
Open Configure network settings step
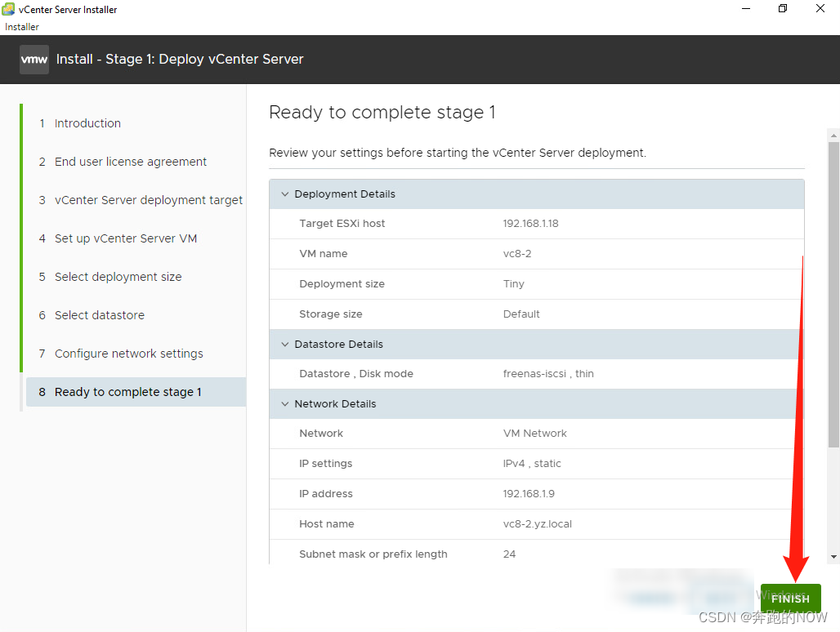tap(121, 354)
